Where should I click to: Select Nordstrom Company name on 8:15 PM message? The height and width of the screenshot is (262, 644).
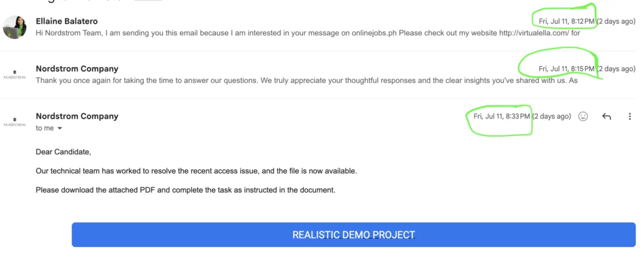[77, 69]
